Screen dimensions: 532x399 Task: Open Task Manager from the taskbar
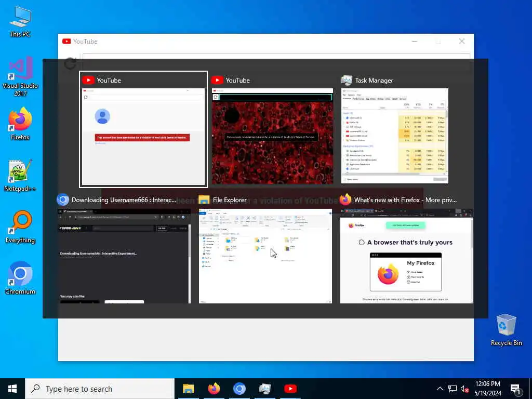pyautogui.click(x=264, y=389)
